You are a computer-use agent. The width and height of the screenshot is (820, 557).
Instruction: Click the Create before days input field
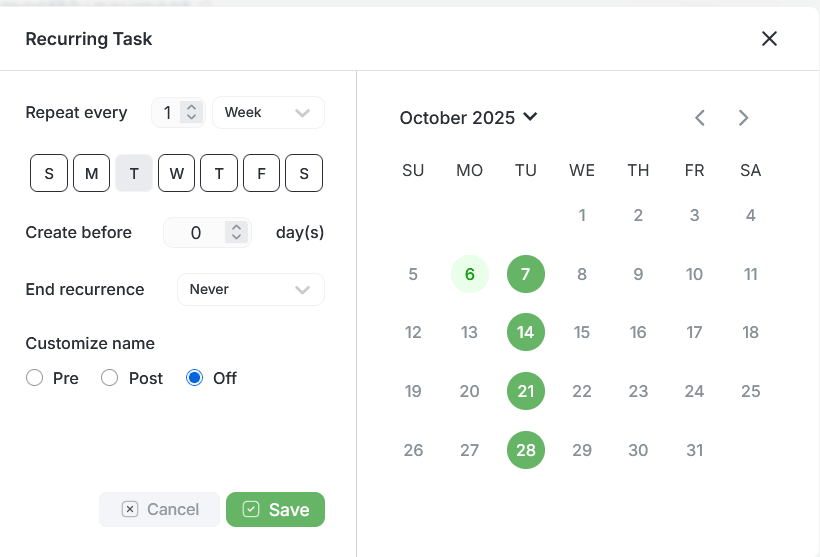click(197, 233)
